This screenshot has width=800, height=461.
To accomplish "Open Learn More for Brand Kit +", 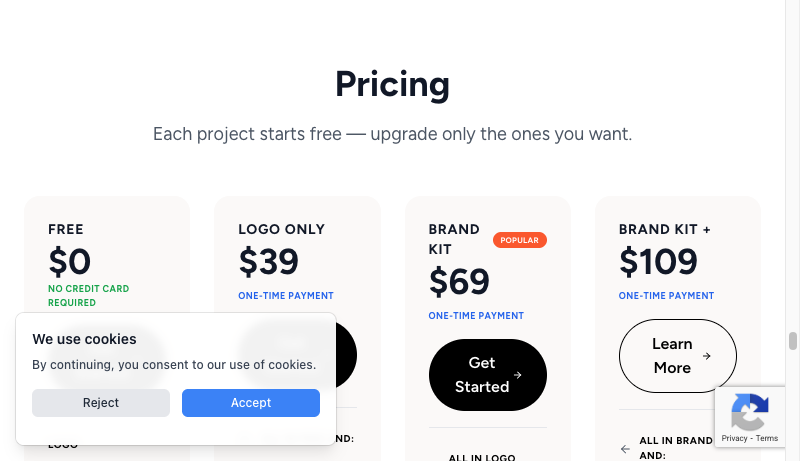I will [x=677, y=355].
